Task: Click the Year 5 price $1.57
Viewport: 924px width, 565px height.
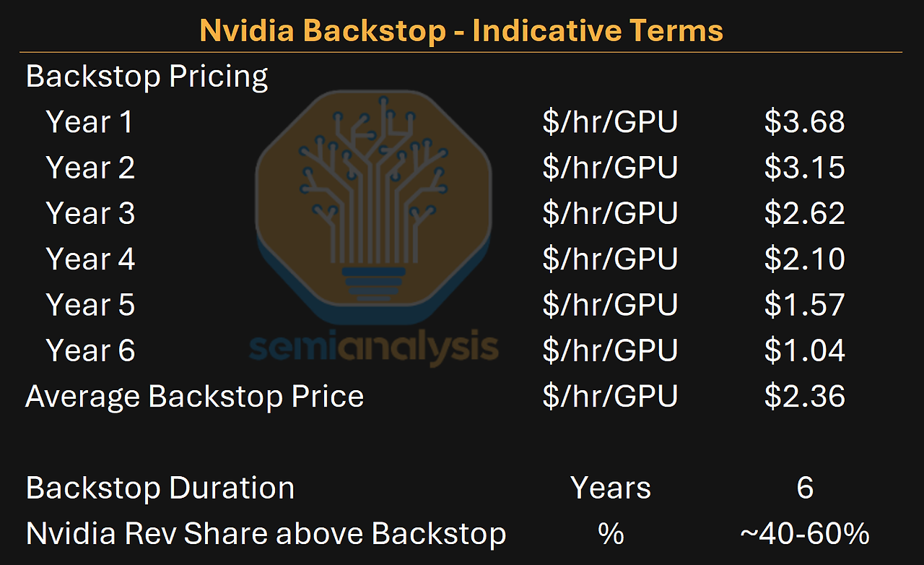Action: tap(805, 304)
